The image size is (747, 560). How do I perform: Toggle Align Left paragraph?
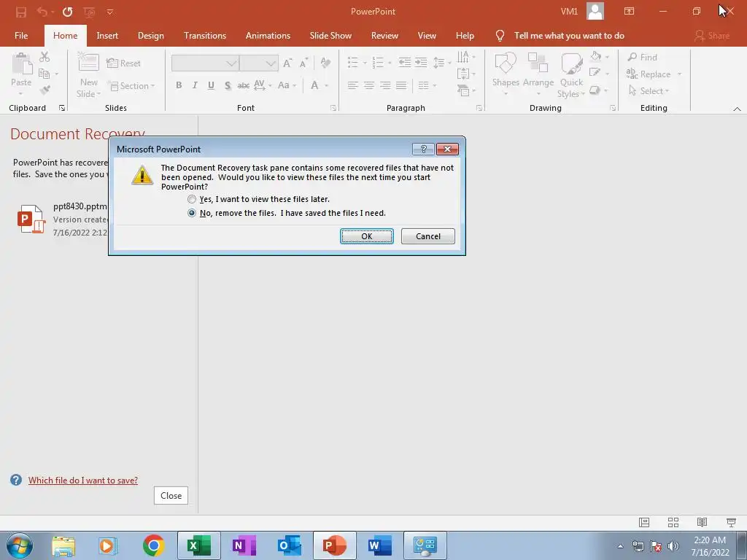point(352,85)
